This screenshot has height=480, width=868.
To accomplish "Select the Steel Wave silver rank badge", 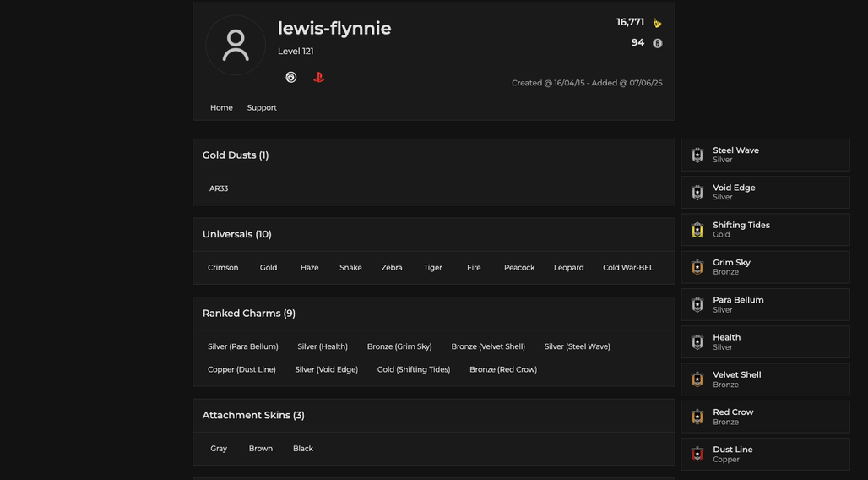I will pyautogui.click(x=697, y=155).
